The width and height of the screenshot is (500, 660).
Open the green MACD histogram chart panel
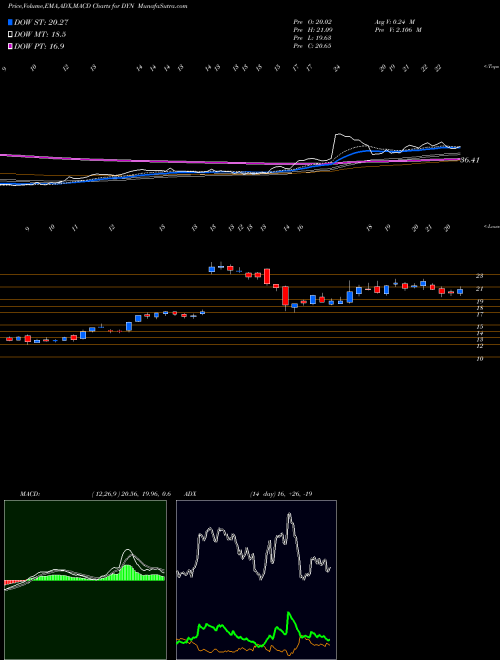pos(85,580)
